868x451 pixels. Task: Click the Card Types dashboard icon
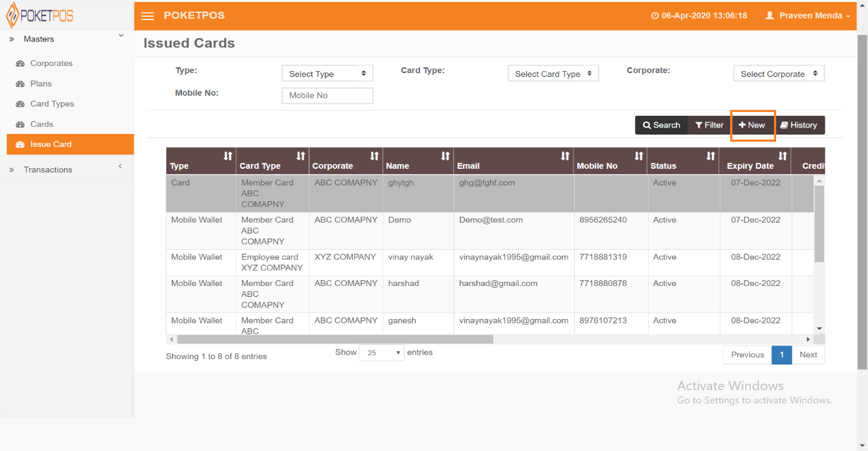click(20, 104)
